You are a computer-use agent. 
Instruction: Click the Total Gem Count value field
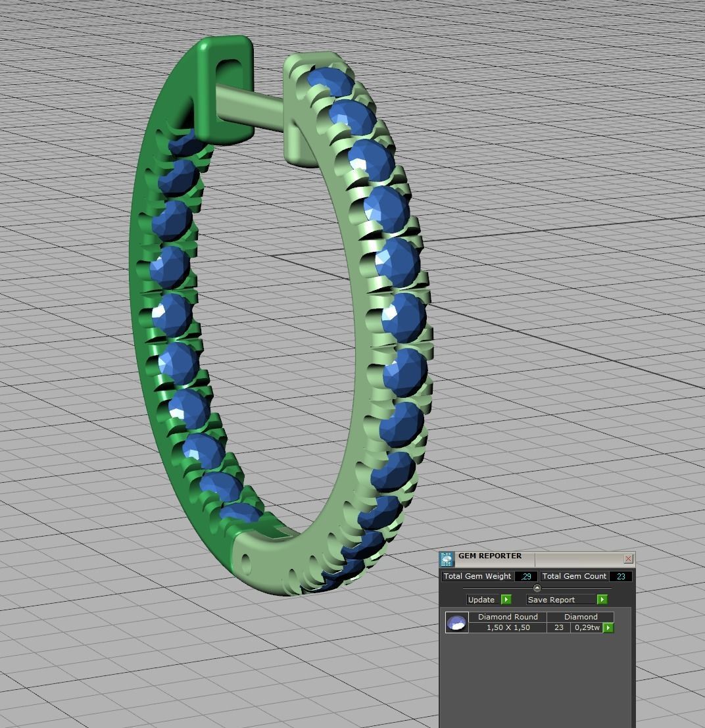[x=621, y=576]
